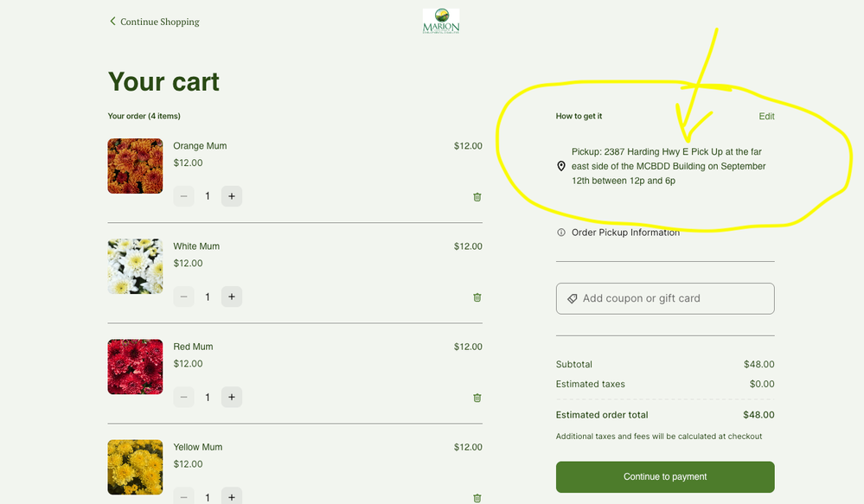Focus the Add coupon or gift card field

(675, 298)
